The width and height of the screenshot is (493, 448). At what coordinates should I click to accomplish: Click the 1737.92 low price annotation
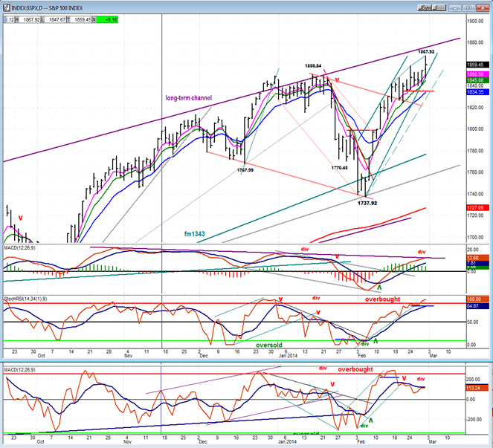(x=367, y=204)
